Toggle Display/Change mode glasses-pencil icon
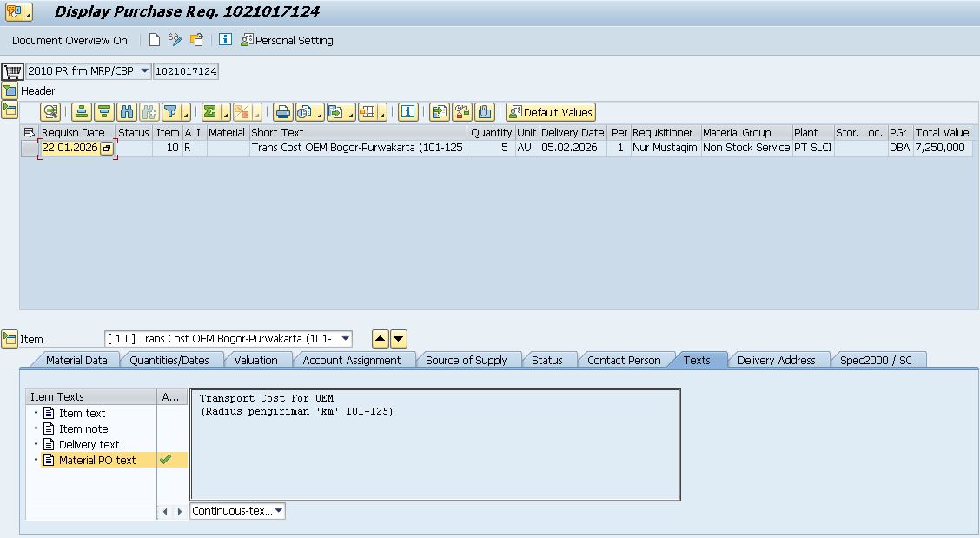The image size is (980, 538). (175, 40)
